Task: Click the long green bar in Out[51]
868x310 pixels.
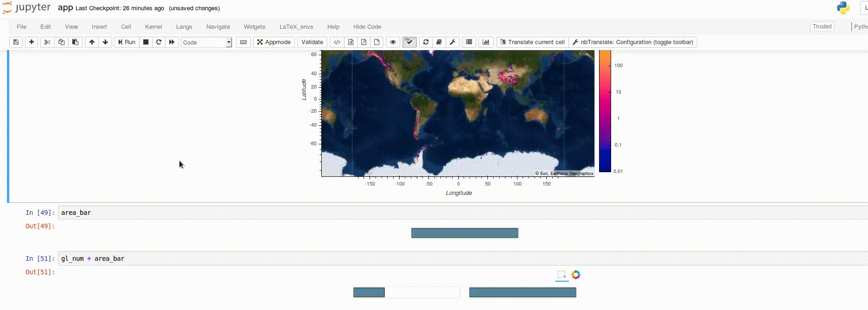Action: (x=523, y=292)
